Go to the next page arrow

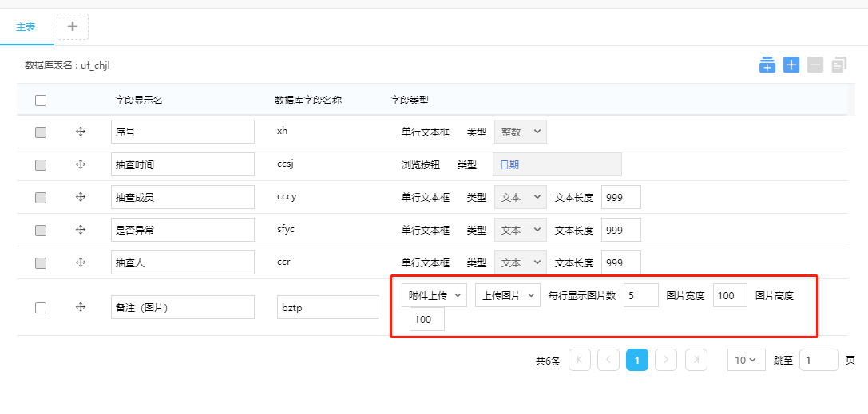(x=666, y=361)
